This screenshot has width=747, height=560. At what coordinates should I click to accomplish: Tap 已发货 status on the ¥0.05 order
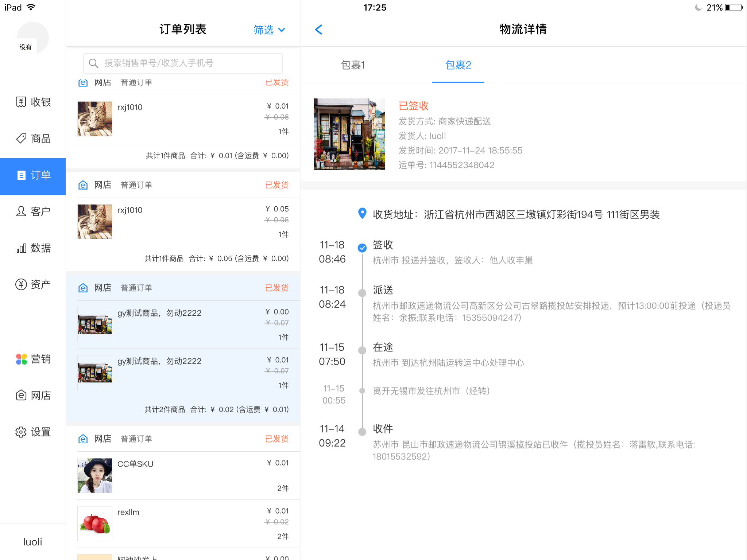click(x=277, y=185)
